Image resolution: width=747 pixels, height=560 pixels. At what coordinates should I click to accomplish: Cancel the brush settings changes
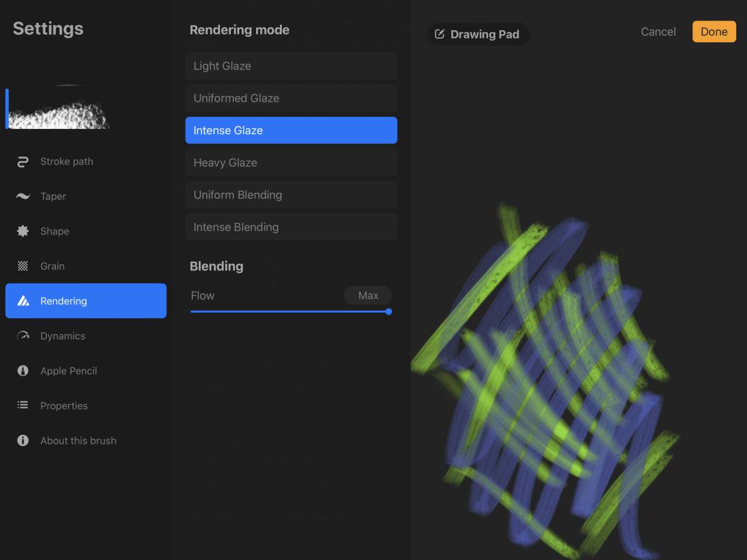click(658, 31)
